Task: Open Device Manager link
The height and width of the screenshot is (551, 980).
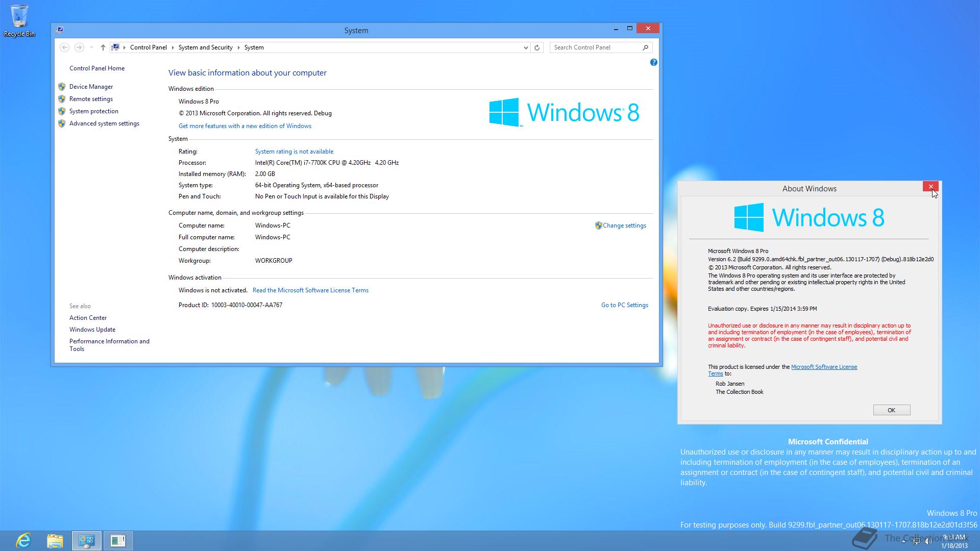Action: point(91,87)
